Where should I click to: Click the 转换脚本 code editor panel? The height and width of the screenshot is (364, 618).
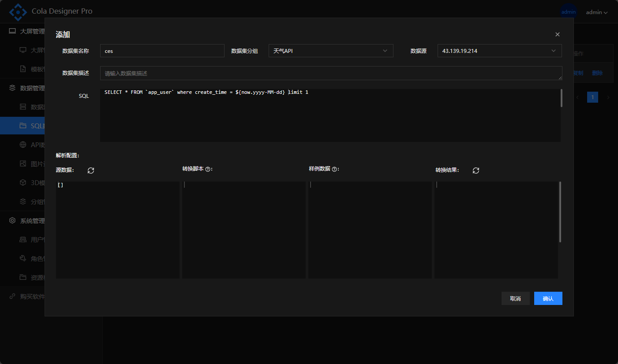pos(243,230)
